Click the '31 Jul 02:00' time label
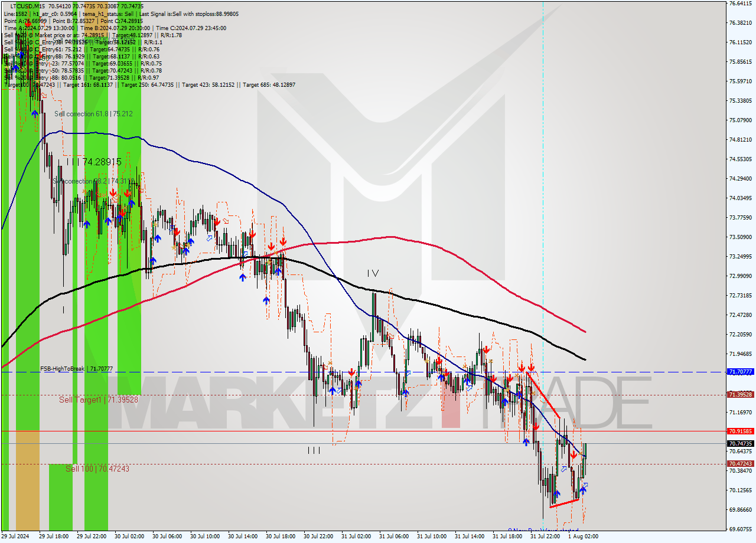Image resolution: width=756 pixels, height=543 pixels. (356, 537)
